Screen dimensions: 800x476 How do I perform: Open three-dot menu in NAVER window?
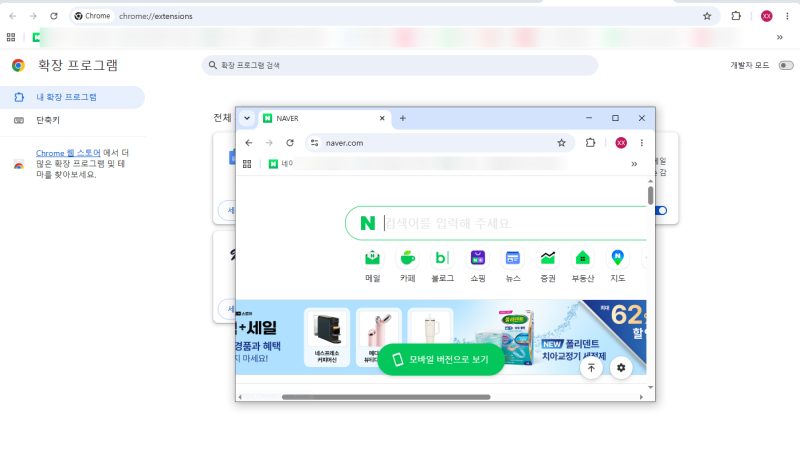[x=642, y=143]
